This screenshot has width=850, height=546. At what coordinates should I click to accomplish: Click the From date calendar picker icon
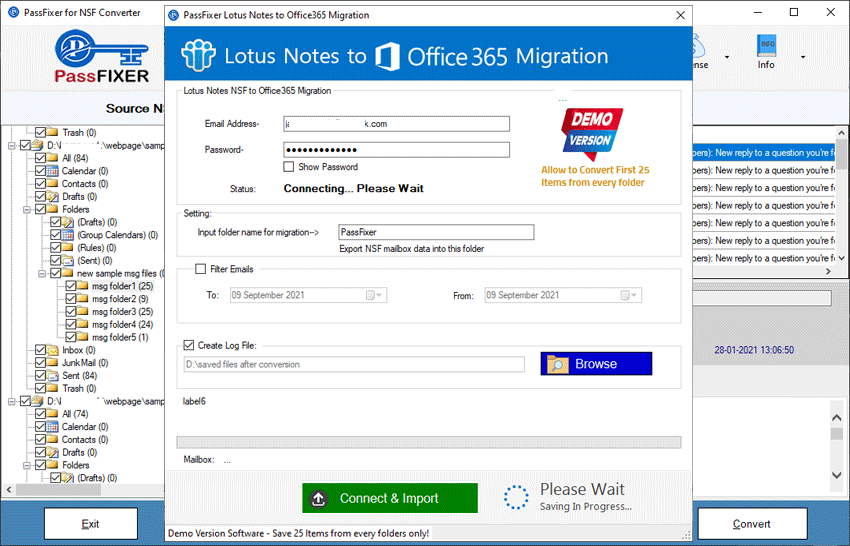pos(625,295)
